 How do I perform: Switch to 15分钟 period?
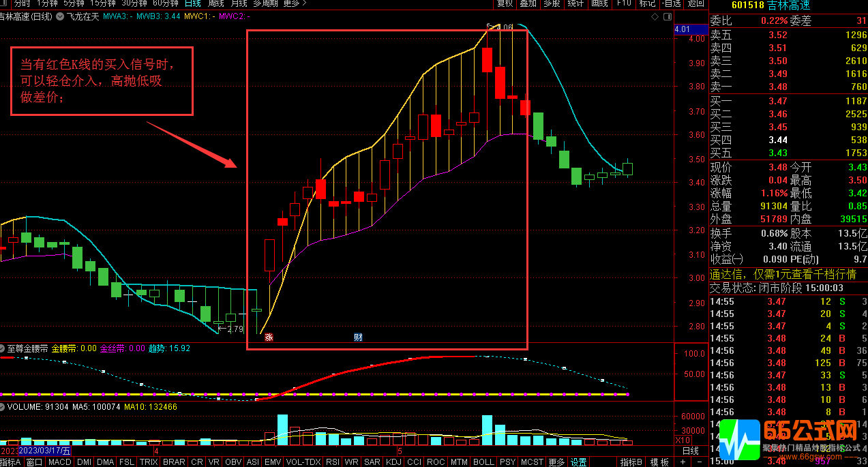[x=102, y=3]
